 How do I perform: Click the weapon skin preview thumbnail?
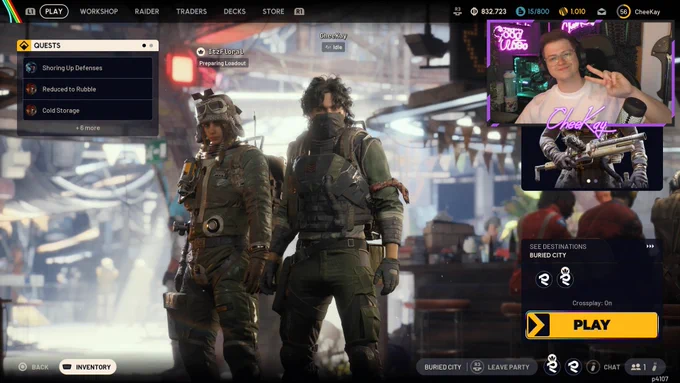[x=592, y=159]
